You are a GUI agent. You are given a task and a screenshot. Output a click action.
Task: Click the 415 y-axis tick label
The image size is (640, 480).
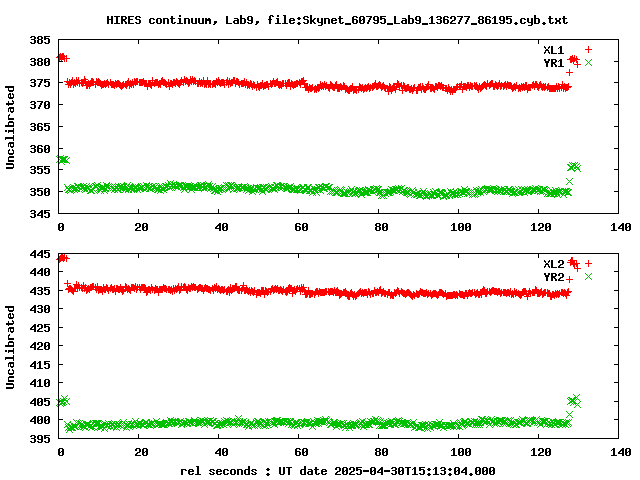click(x=40, y=364)
